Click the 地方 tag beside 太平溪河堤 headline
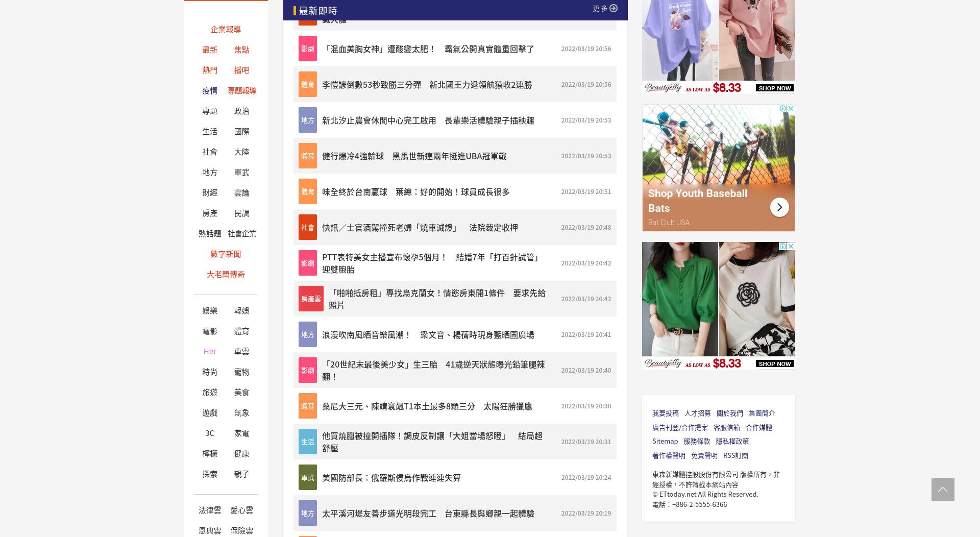Image resolution: width=980 pixels, height=537 pixels. (x=308, y=513)
